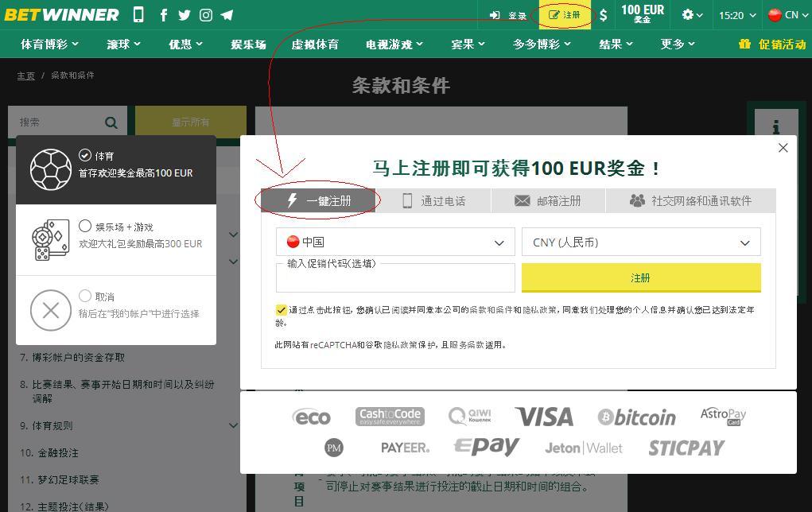The image size is (812, 512).
Task: Switch to the 通过电话 tab
Action: (x=433, y=200)
